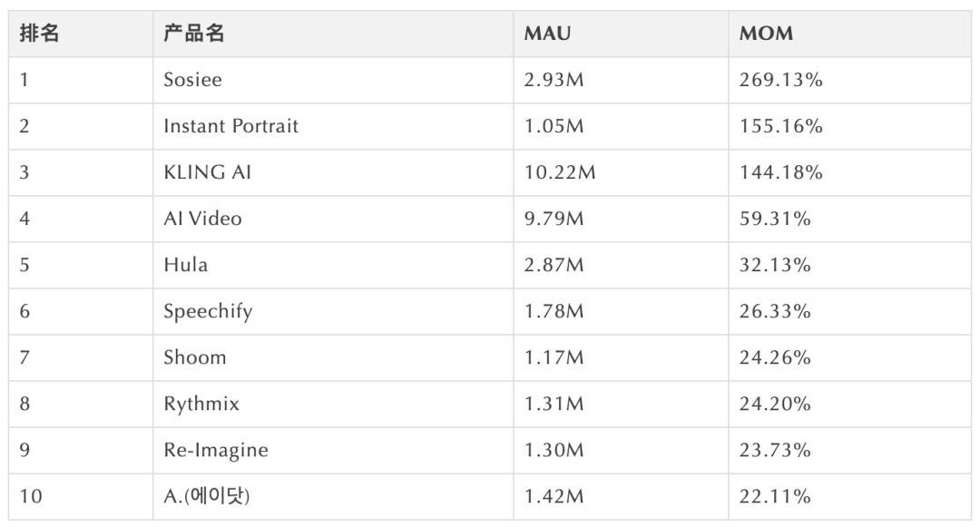Click the 产品名 column header
This screenshot has width=980, height=527.
point(193,34)
